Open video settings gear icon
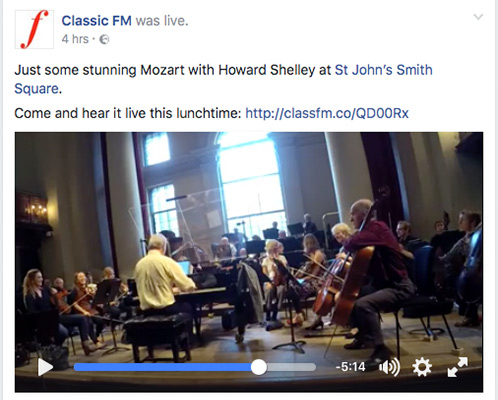498x400 pixels. click(422, 367)
